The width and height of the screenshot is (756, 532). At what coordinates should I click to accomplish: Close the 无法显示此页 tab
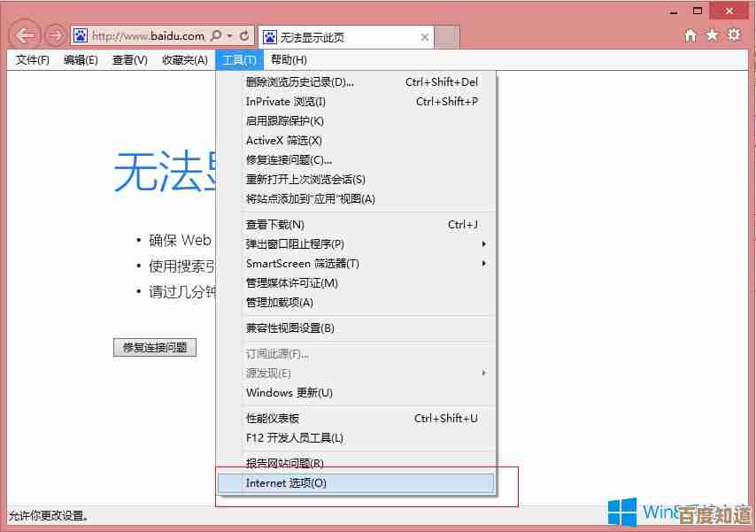(x=425, y=37)
